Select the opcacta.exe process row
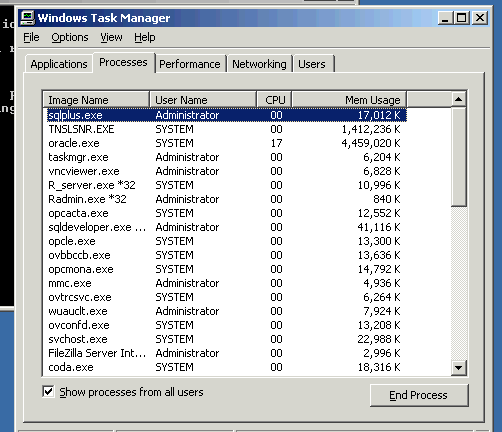 227,213
